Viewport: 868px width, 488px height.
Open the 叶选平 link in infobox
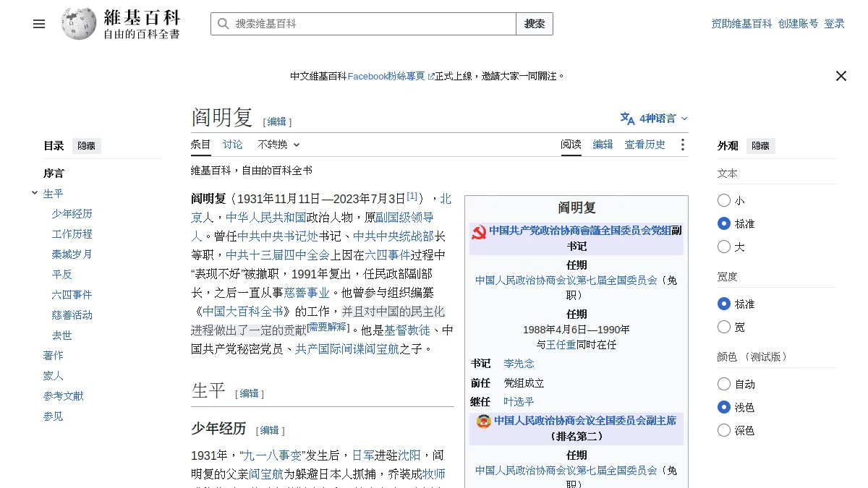tap(519, 402)
